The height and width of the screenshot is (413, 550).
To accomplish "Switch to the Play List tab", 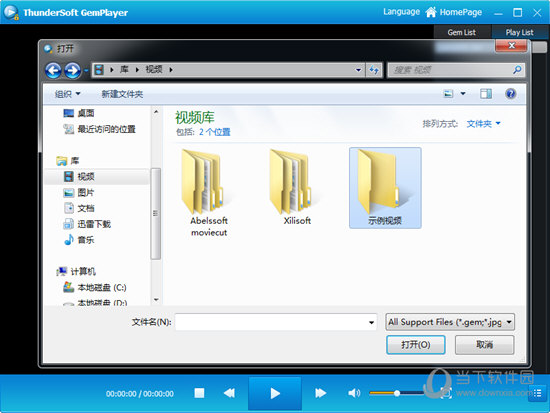I will (519, 32).
